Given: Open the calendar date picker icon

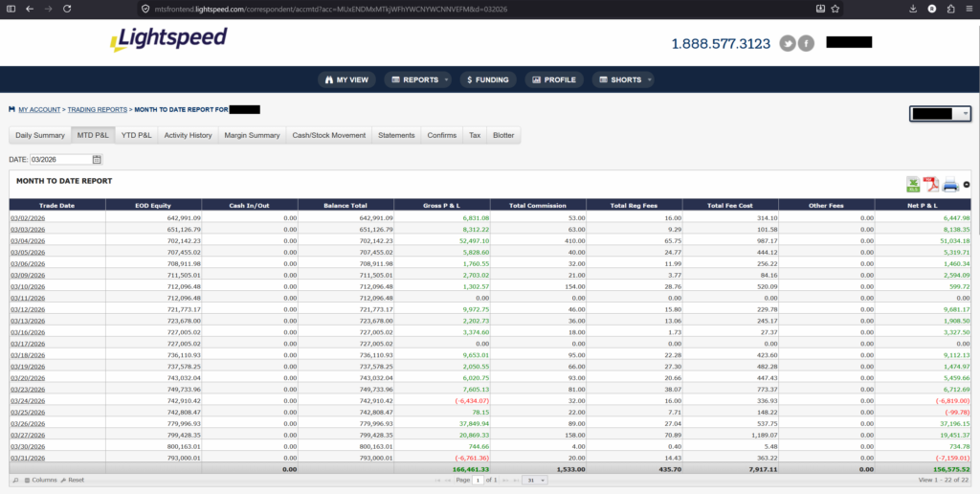Looking at the screenshot, I should click(x=98, y=160).
